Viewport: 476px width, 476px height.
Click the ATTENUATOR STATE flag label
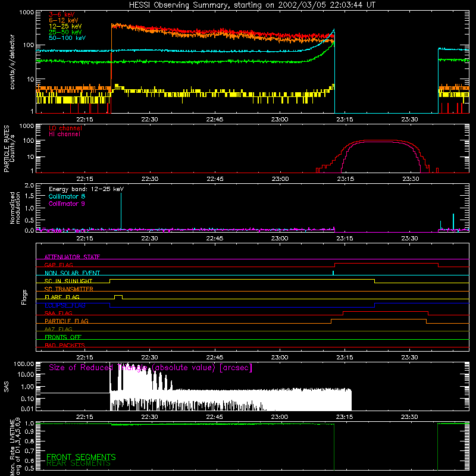click(72, 257)
